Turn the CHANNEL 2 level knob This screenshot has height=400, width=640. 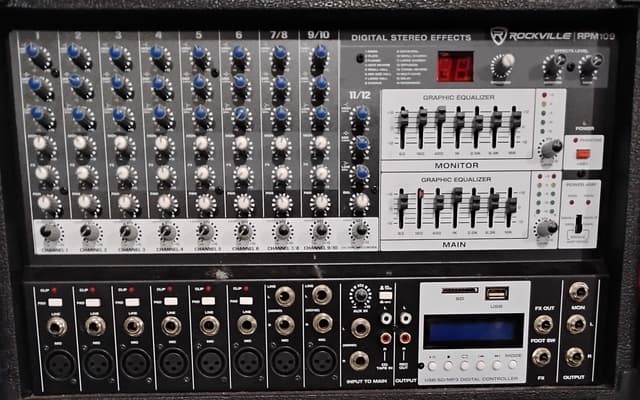coord(90,233)
